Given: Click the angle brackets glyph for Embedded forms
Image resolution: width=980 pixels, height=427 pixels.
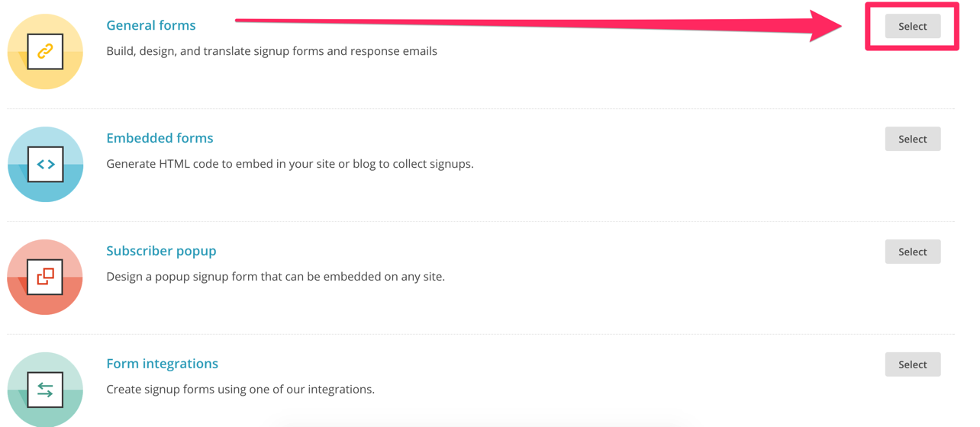Looking at the screenshot, I should pyautogui.click(x=45, y=164).
